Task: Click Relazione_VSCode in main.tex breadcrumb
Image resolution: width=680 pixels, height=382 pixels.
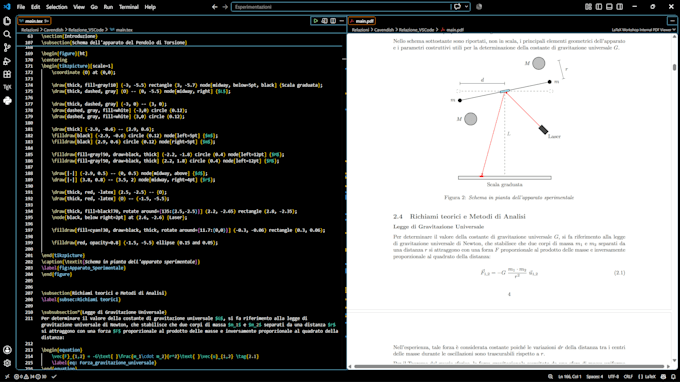Action: tap(86, 30)
